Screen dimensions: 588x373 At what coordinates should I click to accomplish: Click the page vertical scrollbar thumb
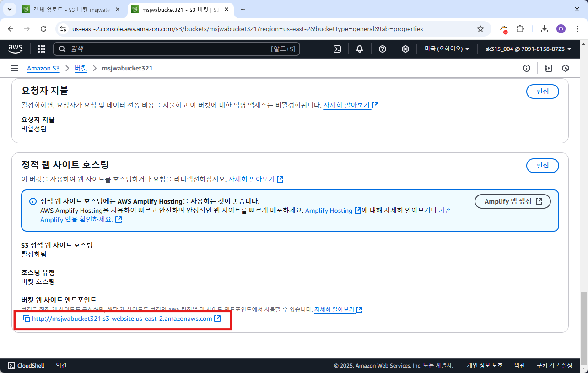coord(584,329)
